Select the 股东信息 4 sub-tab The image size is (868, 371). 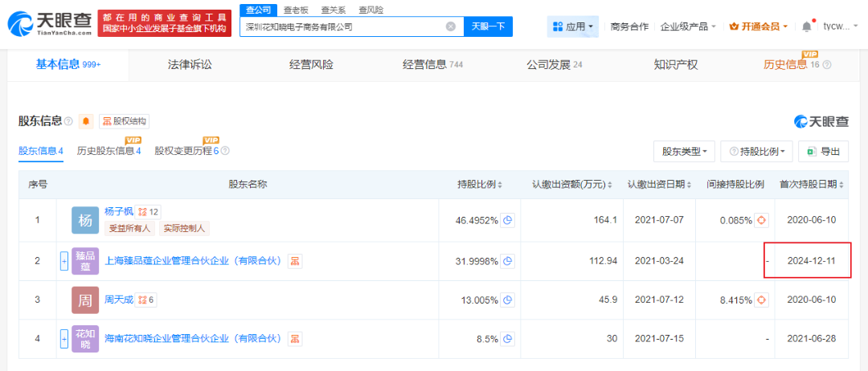click(40, 151)
